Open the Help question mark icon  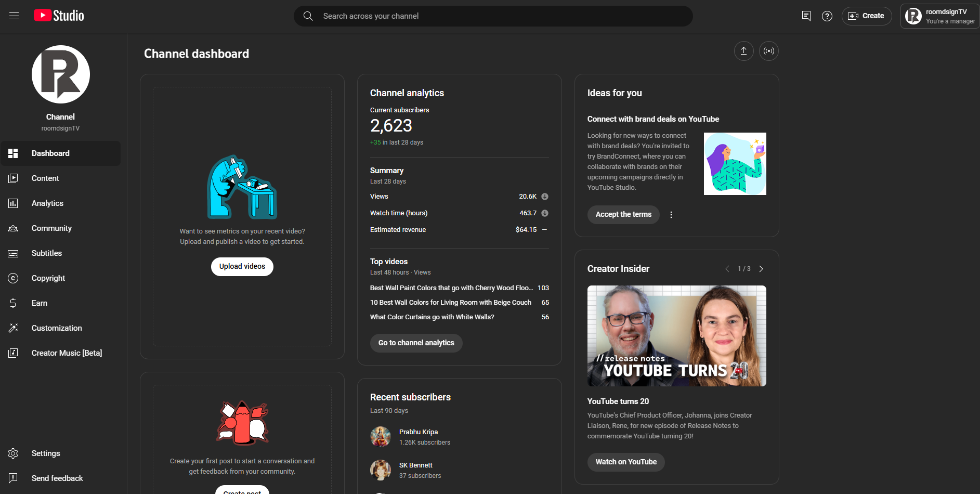pyautogui.click(x=827, y=16)
